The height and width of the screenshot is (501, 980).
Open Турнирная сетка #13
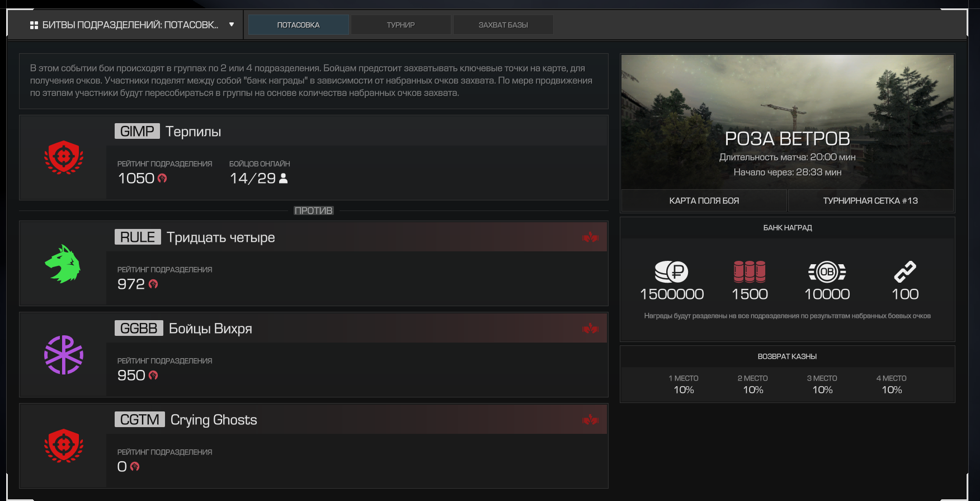(870, 201)
